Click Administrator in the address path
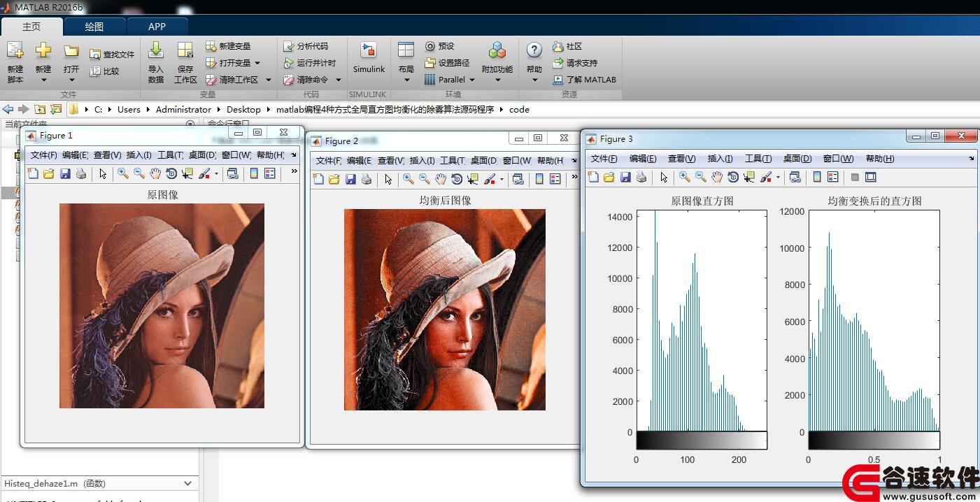Viewport: 980px width, 502px height. pos(183,109)
